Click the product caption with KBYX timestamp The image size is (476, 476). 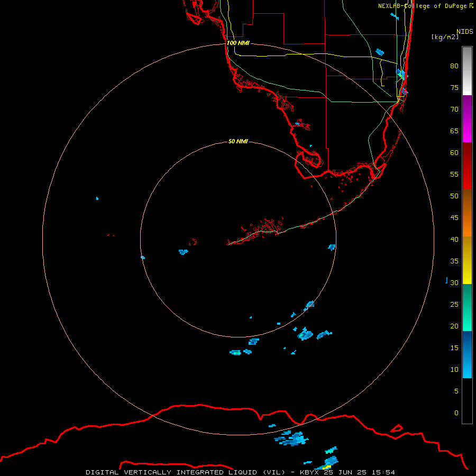pos(240,472)
